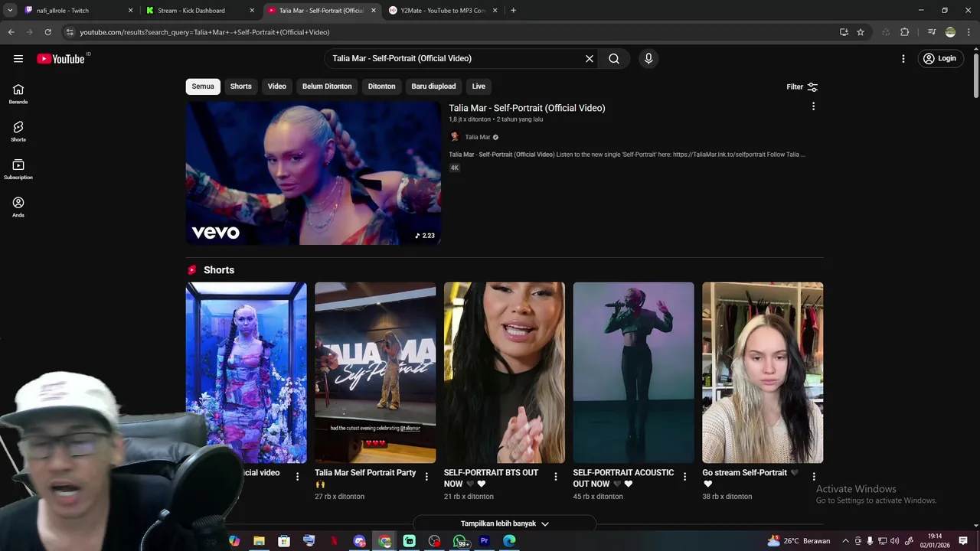Open the Chrome three-dot menu
980x551 pixels.
[x=969, y=32]
